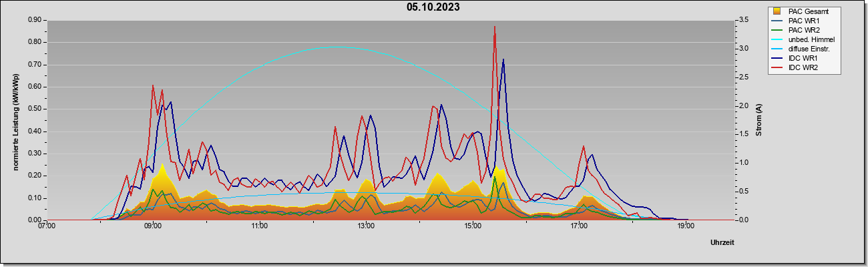Click the orange PAC Gesamt legend swatch
Viewport: 868px width, 267px height.
click(778, 11)
